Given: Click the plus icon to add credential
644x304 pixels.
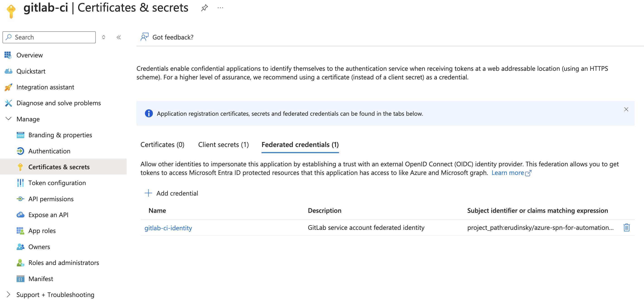Looking at the screenshot, I should pos(148,193).
